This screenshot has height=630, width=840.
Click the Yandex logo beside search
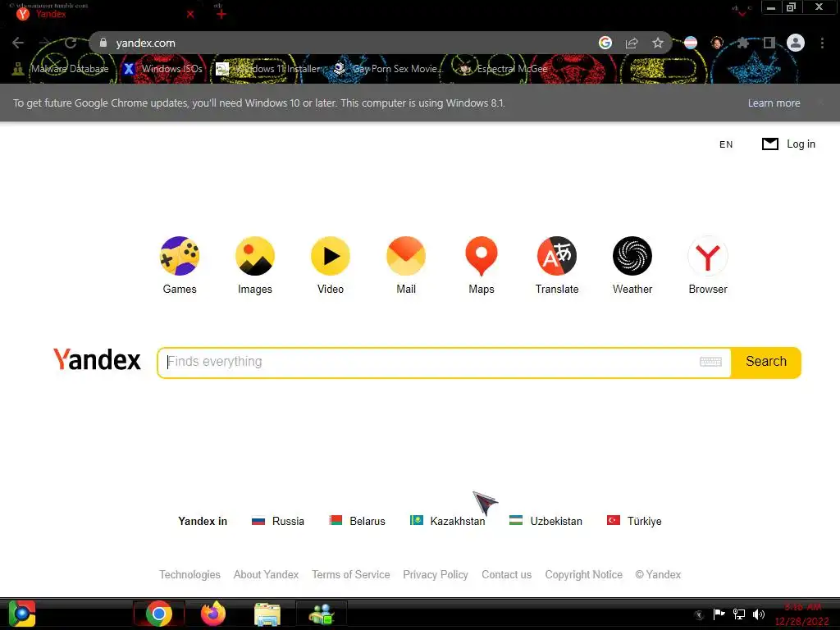(97, 359)
